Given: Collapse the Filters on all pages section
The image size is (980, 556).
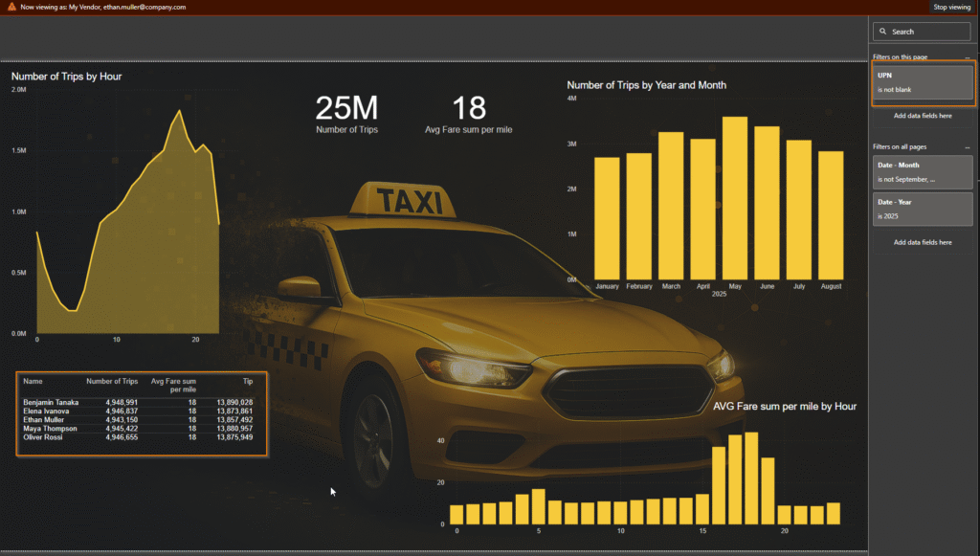Looking at the screenshot, I should [967, 147].
